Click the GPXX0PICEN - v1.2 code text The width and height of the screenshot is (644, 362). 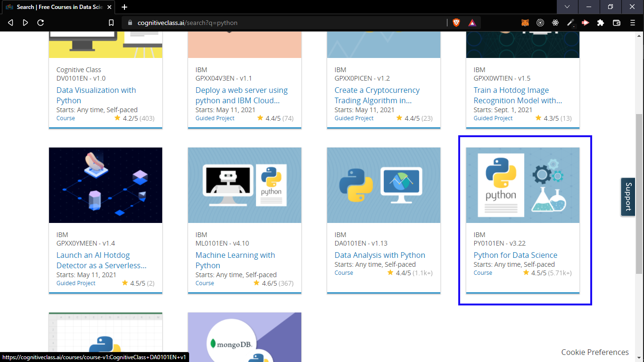pos(363,78)
